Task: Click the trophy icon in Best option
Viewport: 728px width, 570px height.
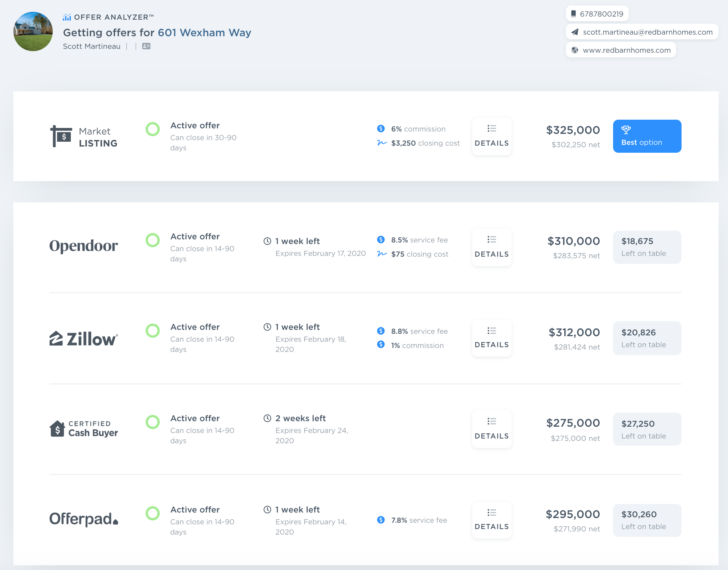Action: point(626,130)
